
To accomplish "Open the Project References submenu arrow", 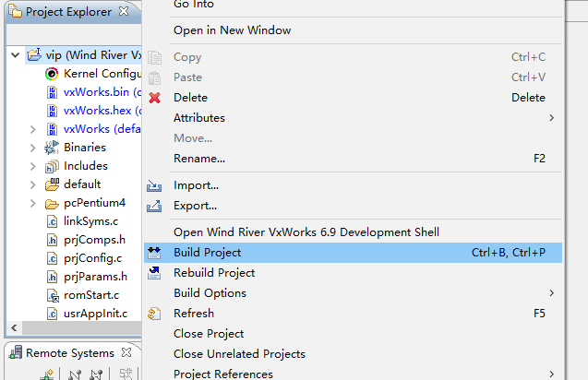I will (551, 374).
